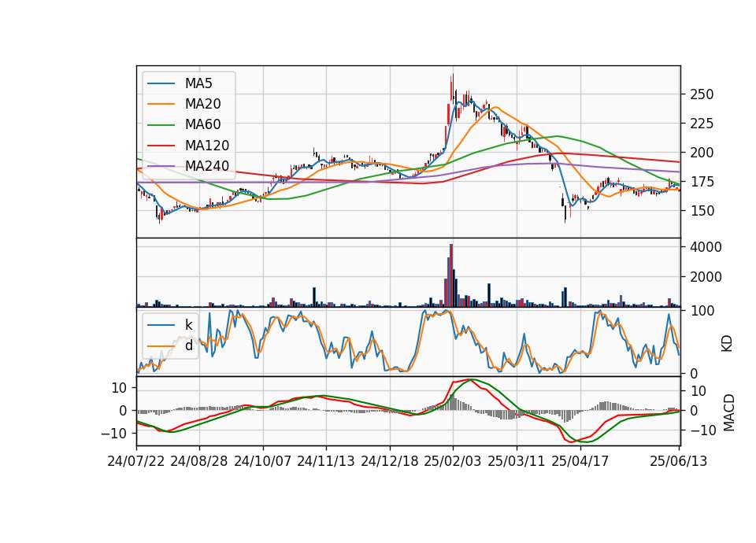Click the 150 price axis label

pyautogui.click(x=702, y=211)
